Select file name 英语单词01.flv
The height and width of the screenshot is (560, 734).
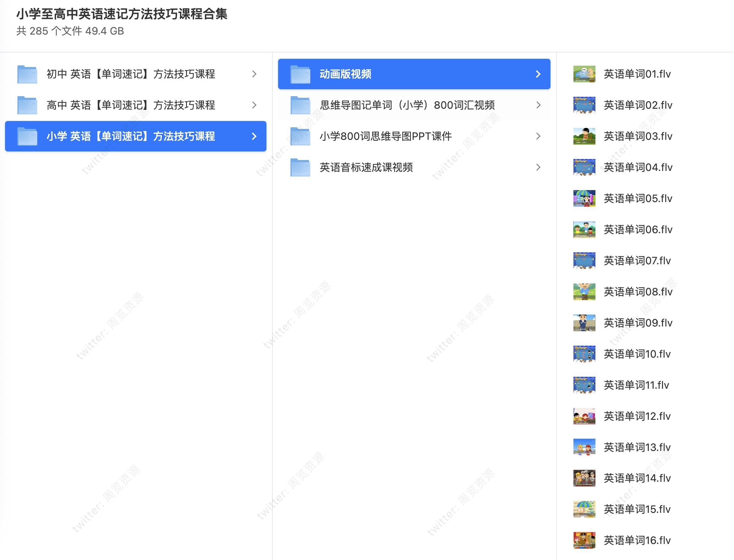[x=637, y=74]
